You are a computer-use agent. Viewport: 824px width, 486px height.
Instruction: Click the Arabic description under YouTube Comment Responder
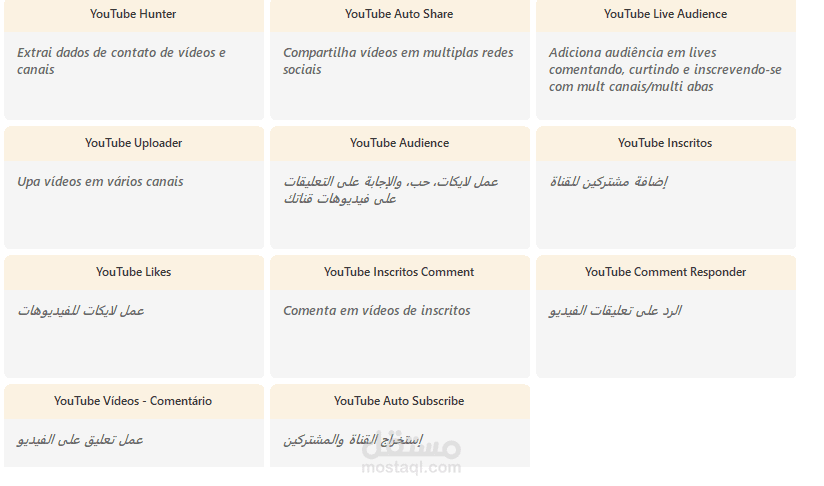pos(615,311)
